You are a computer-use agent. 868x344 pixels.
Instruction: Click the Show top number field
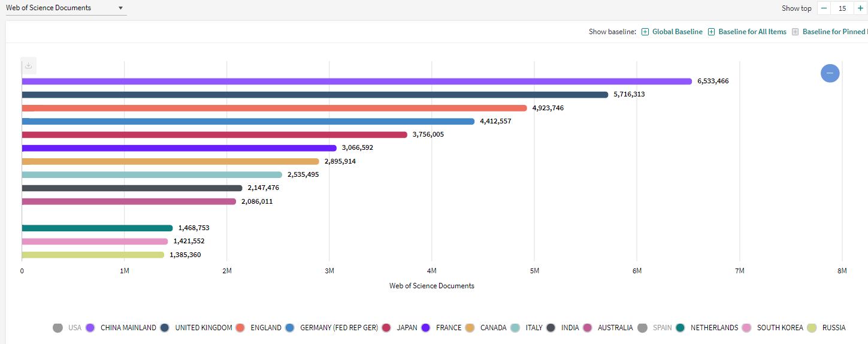(842, 8)
